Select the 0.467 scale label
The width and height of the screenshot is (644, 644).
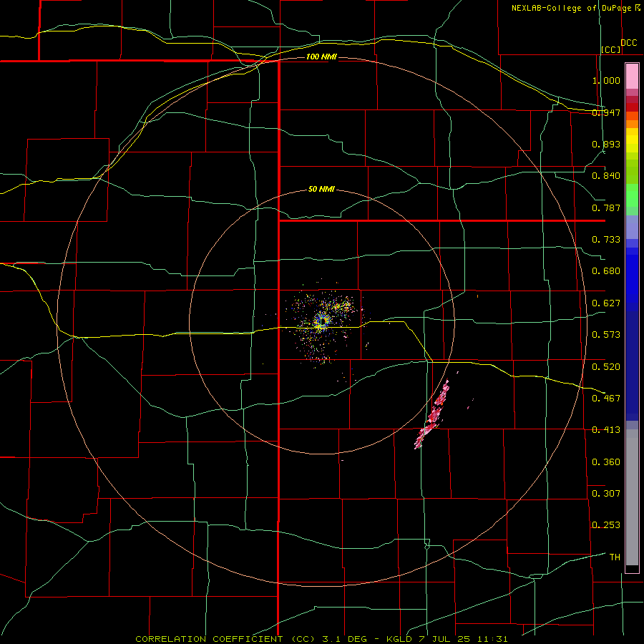(x=606, y=398)
